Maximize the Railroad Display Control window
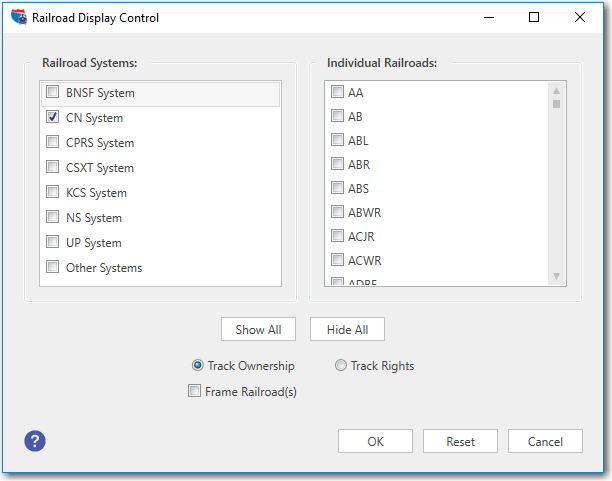This screenshot has width=612, height=481. pyautogui.click(x=534, y=17)
